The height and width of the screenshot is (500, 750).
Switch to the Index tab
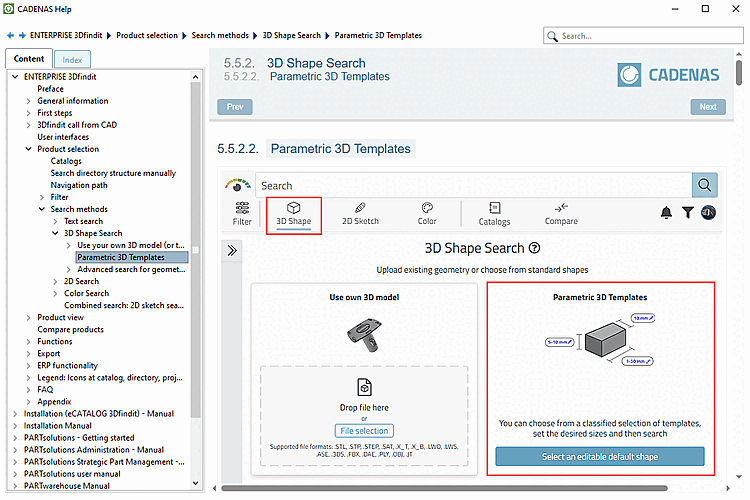pyautogui.click(x=72, y=60)
